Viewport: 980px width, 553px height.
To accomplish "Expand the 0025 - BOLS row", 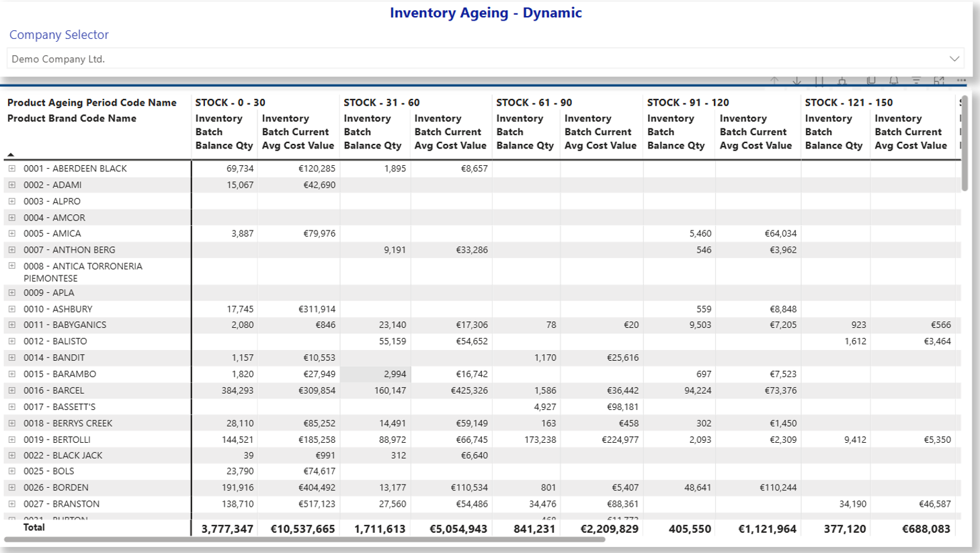I will (x=12, y=471).
